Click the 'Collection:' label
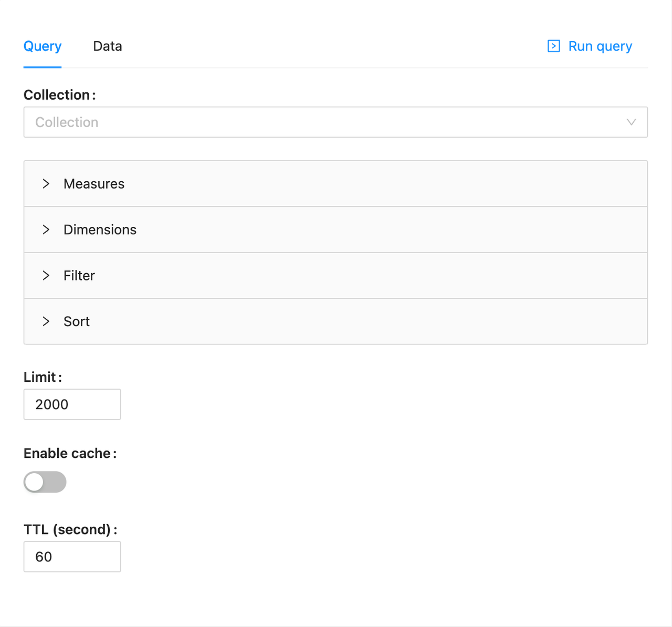The image size is (672, 627). (59, 95)
